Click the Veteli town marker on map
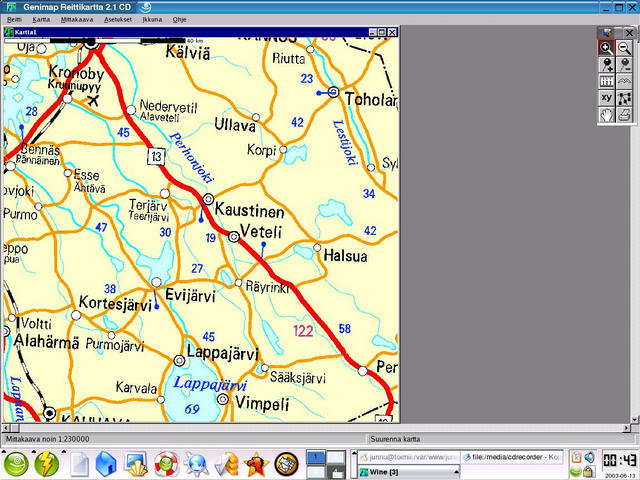 [233, 237]
